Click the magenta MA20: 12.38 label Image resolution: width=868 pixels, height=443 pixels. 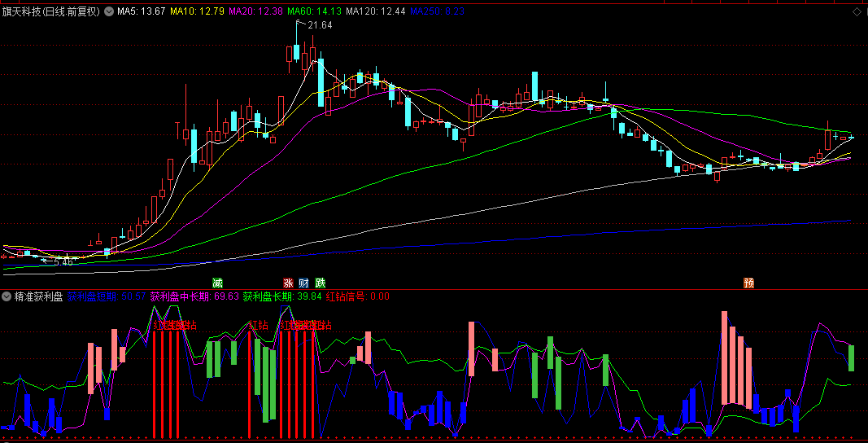point(255,11)
